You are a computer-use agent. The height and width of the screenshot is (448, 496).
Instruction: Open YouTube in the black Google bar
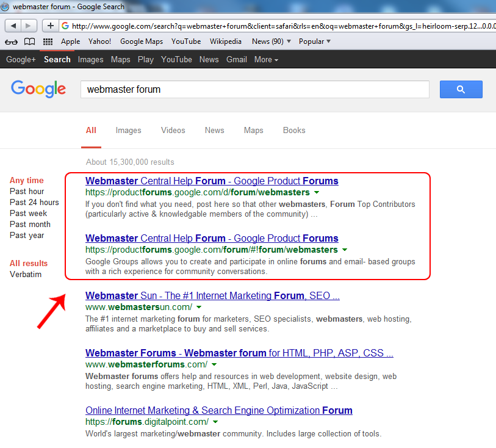176,59
